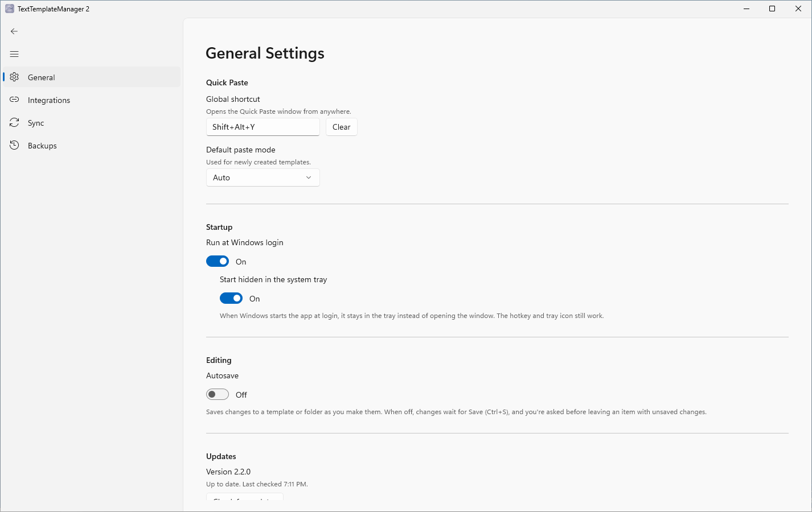The height and width of the screenshot is (512, 812).
Task: Open the Sync settings page
Action: tap(92, 122)
